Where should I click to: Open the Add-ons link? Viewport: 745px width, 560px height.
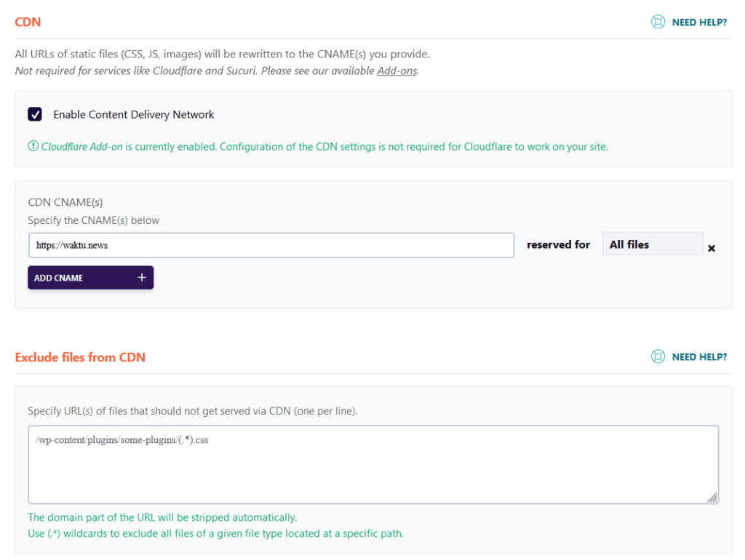(397, 71)
